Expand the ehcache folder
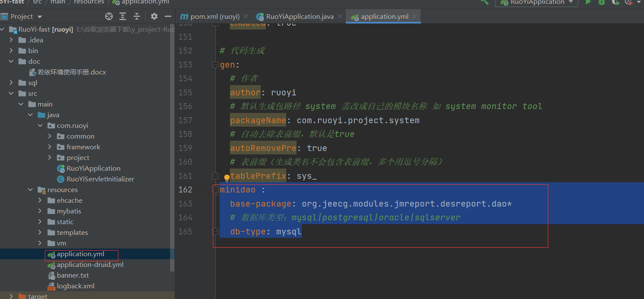 (x=40, y=201)
